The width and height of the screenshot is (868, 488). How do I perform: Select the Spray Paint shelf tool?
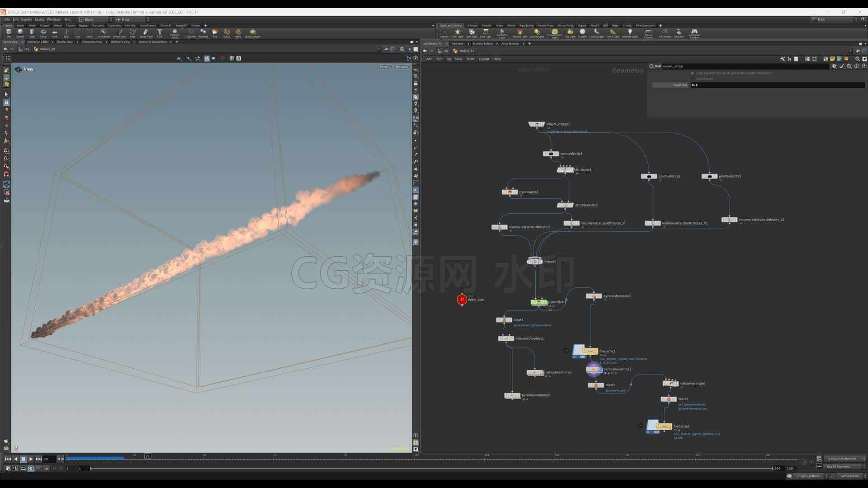click(x=146, y=33)
